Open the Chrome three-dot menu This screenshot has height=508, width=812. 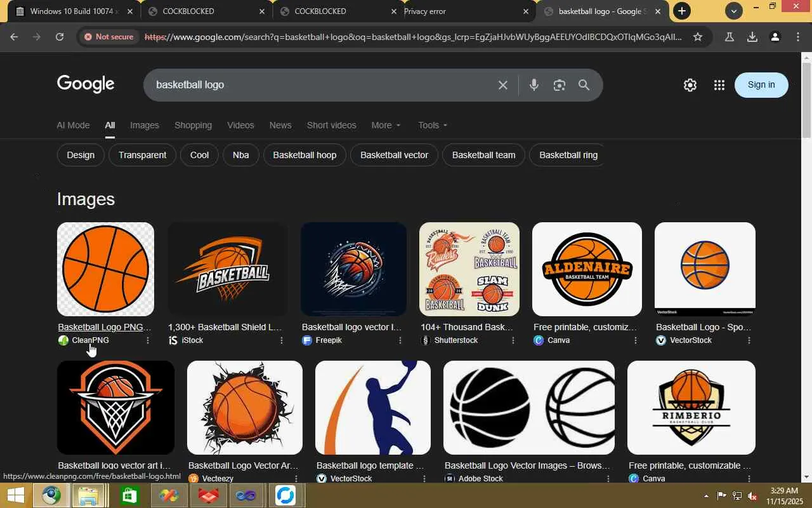point(798,37)
